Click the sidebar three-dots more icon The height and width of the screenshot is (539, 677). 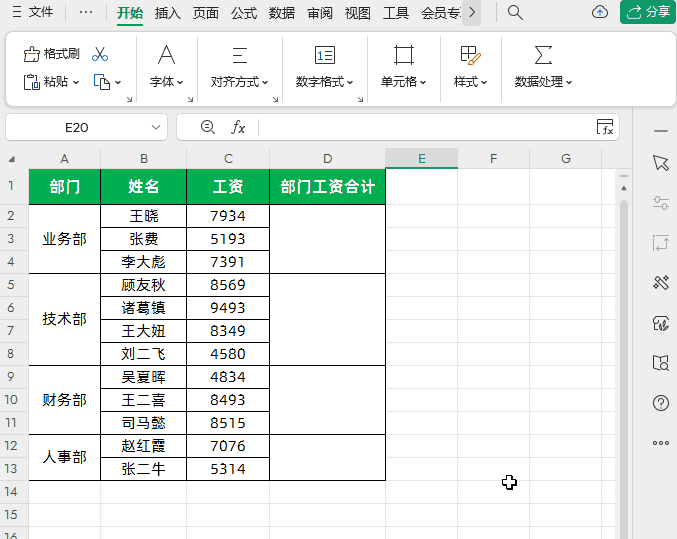click(x=661, y=443)
